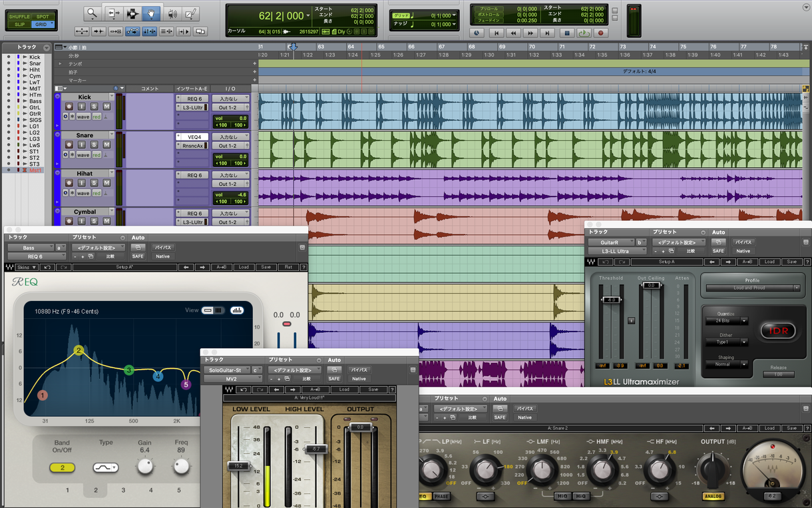Click the REQ undo arrow icon
Screen dimensions: 812x508
click(x=47, y=267)
